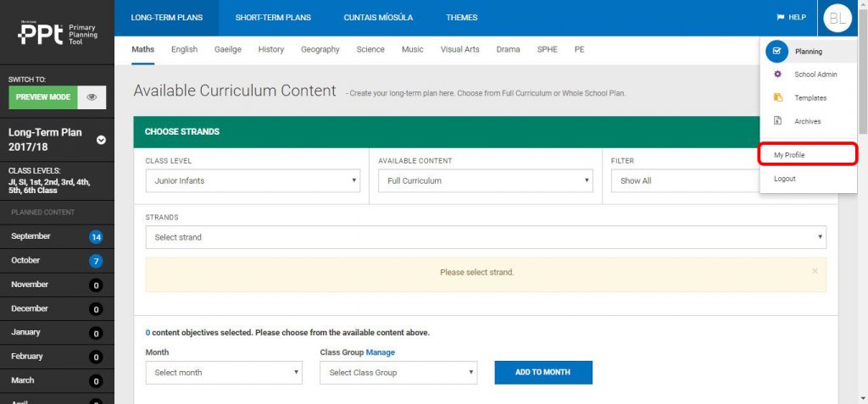
Task: Expand the Long-Term Plan 2017/18 chevron
Action: pos(101,140)
